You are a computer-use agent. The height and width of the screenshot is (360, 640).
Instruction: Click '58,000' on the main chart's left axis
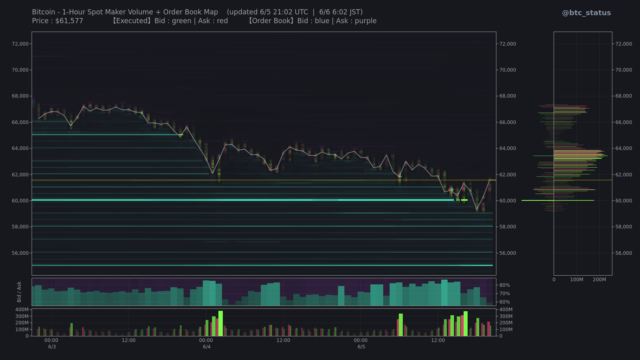pos(20,227)
